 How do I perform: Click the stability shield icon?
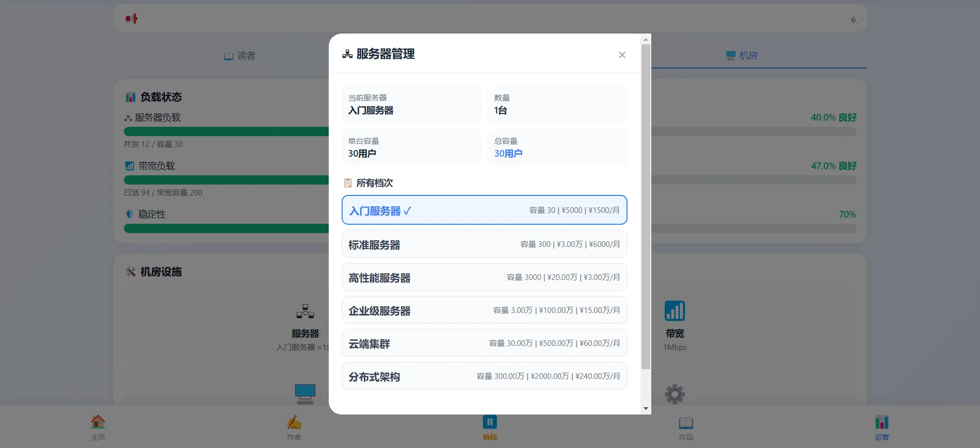tap(130, 214)
